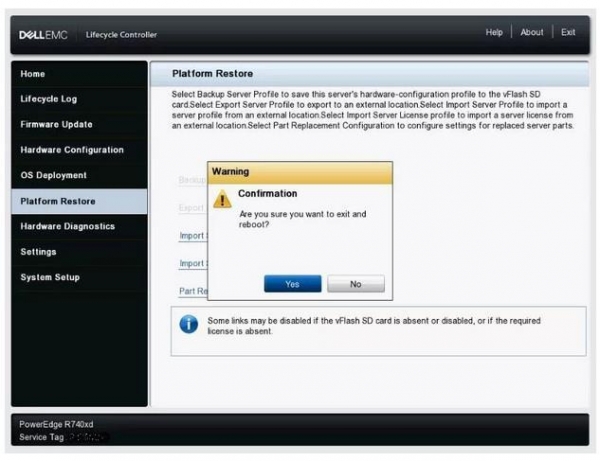Viewport: 600px width, 461px height.
Task: Open Hardware Configuration in the sidebar
Action: coord(79,150)
